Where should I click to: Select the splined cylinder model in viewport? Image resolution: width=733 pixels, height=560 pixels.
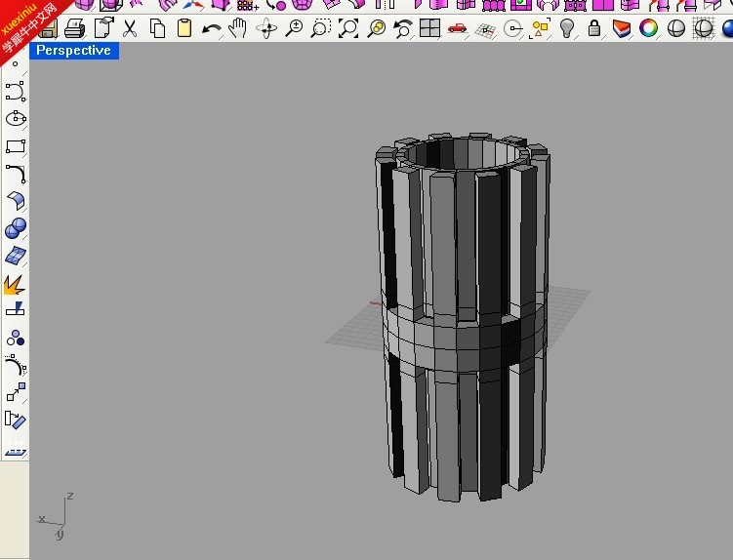[462, 318]
